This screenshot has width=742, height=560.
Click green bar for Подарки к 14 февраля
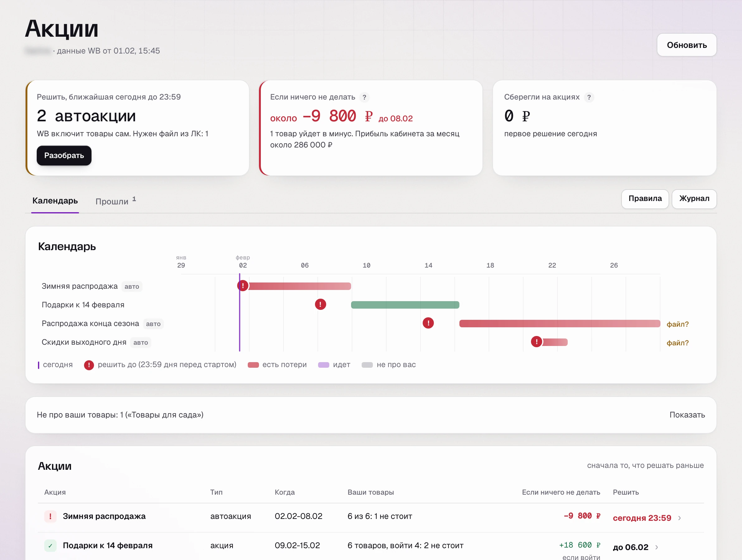coord(405,305)
